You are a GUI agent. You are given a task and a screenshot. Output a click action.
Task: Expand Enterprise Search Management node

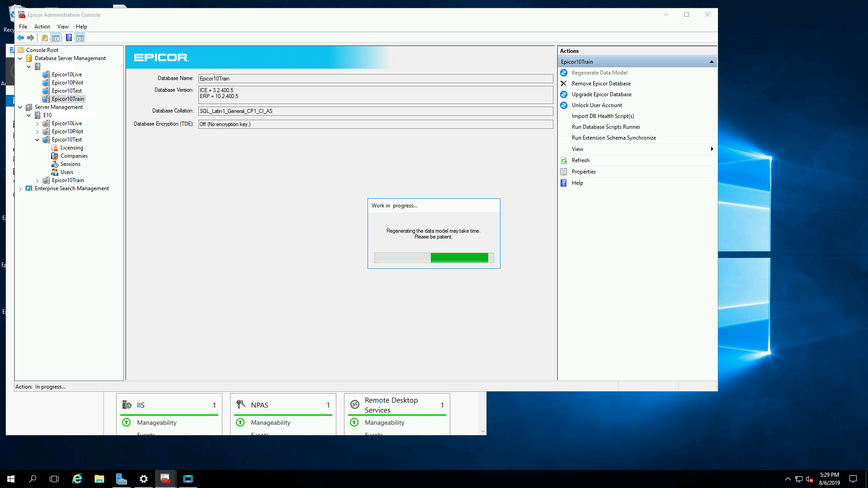tap(20, 188)
